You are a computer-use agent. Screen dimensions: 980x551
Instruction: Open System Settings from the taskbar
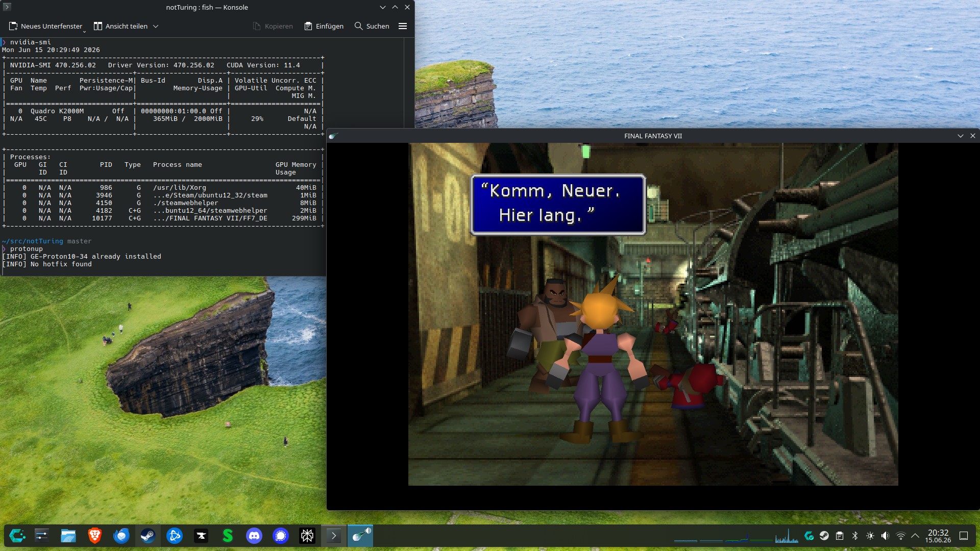[x=42, y=536]
